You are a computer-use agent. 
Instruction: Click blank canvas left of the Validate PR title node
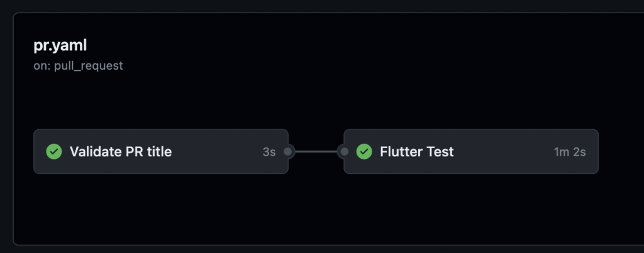(x=23, y=152)
